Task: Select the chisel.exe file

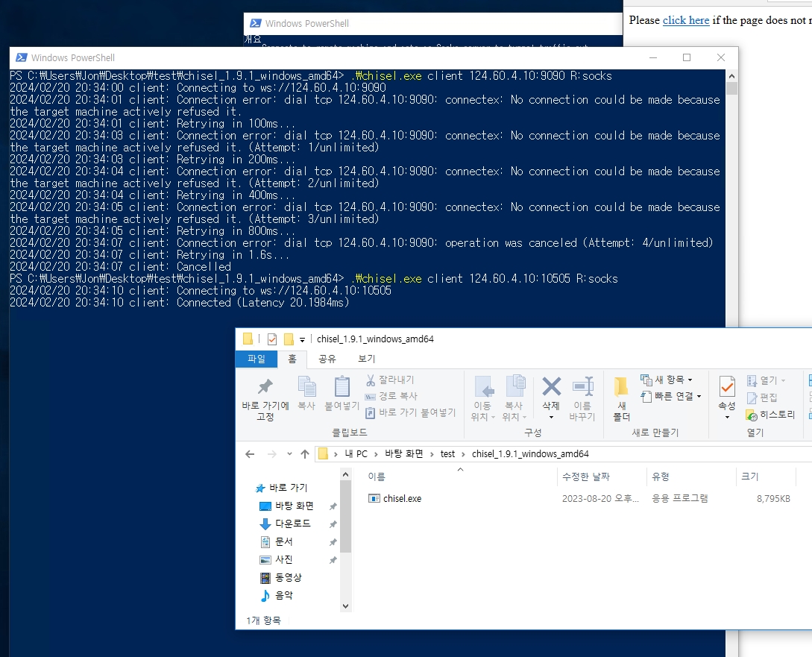Action: (402, 498)
